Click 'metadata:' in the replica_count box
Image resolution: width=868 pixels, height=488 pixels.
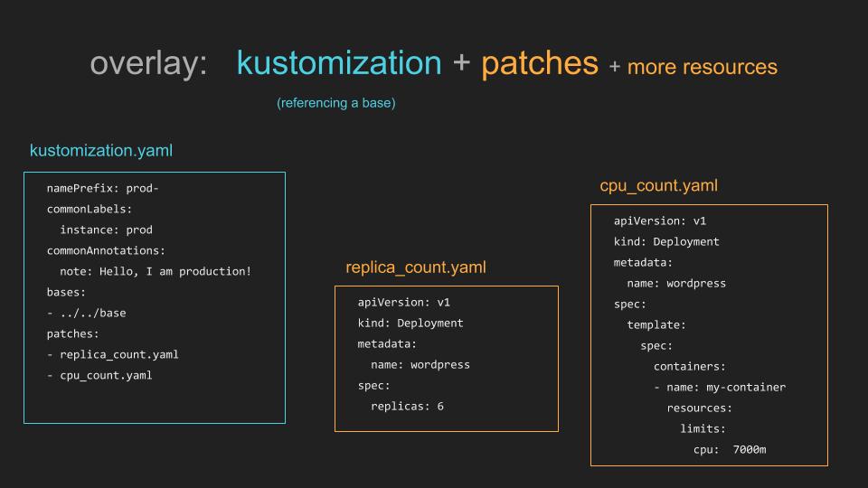click(387, 344)
